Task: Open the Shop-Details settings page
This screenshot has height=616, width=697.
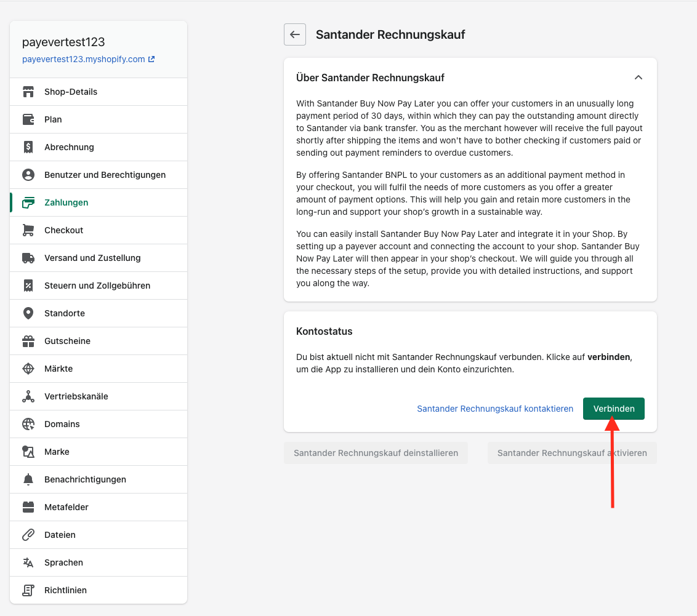Action: point(99,92)
